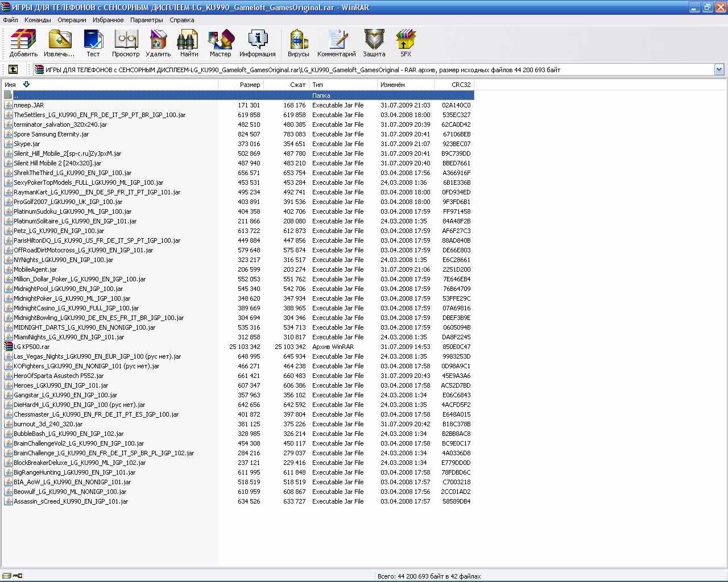Click the CRC32 value 02A140C0
Viewport: 728px width, 582px height.
[456, 105]
